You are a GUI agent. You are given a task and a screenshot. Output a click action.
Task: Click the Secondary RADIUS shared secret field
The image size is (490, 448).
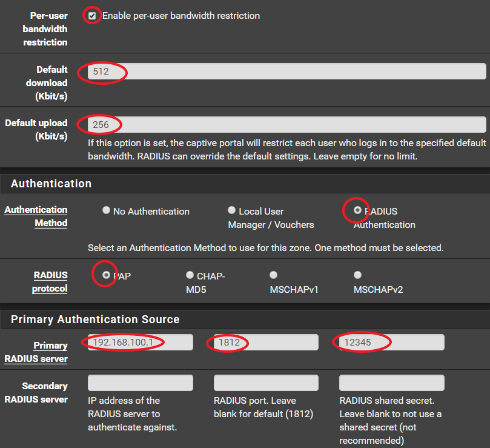pos(391,383)
